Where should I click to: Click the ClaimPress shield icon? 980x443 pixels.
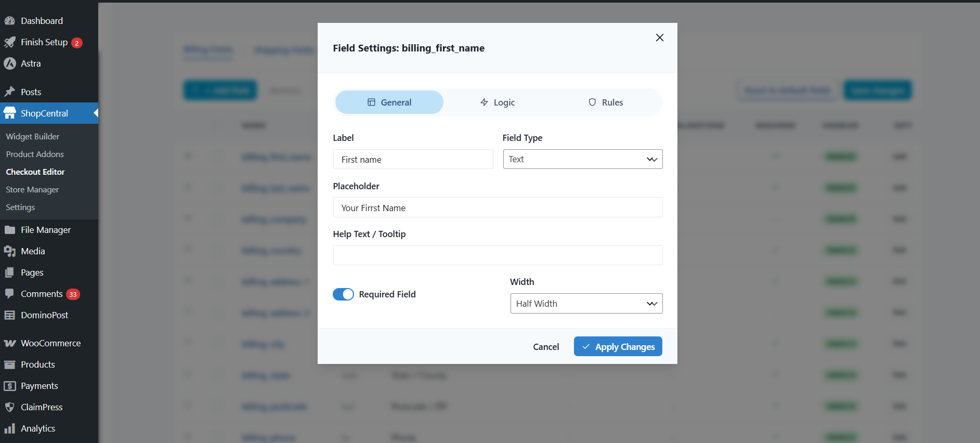tap(9, 407)
